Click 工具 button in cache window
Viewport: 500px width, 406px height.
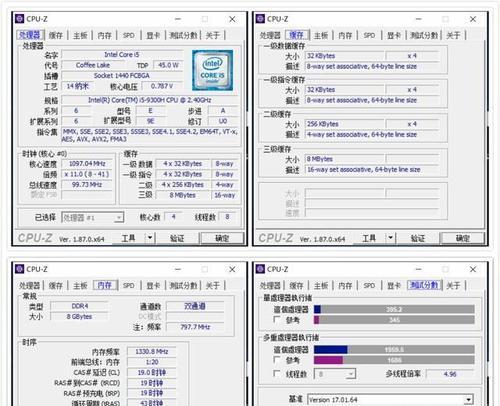click(x=369, y=238)
